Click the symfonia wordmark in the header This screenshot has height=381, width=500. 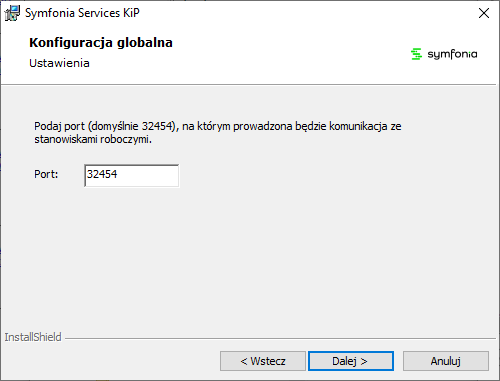pos(452,54)
